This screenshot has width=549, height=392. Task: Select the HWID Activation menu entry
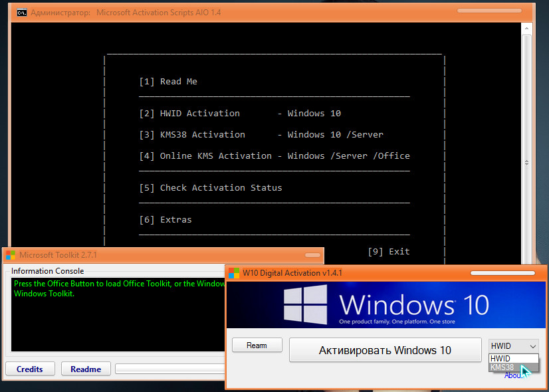[x=199, y=114]
